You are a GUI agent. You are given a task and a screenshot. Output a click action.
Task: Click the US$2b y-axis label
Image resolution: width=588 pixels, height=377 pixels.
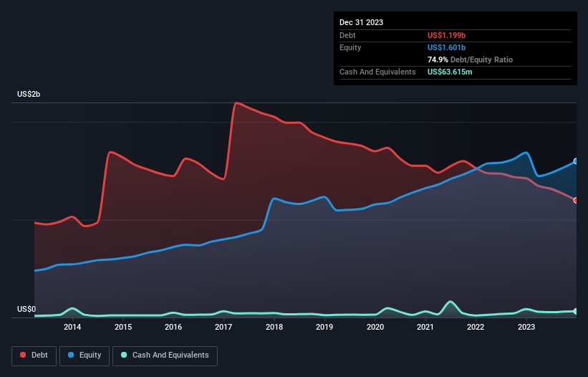29,94
